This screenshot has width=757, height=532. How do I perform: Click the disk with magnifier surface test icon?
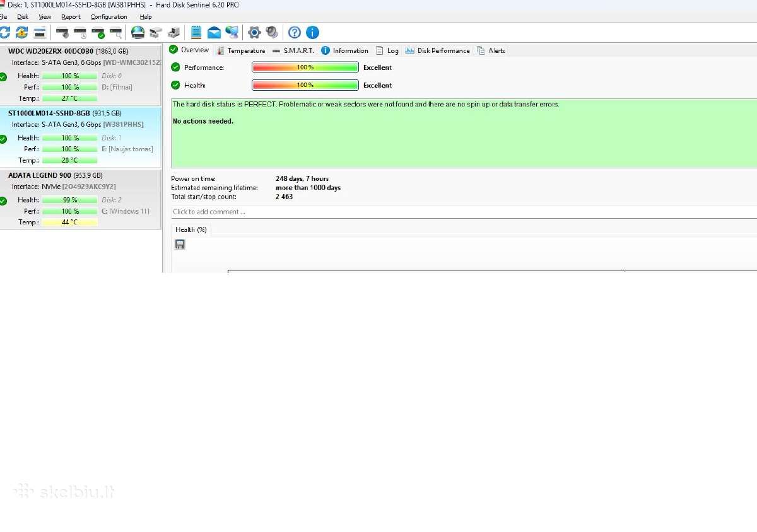pyautogui.click(x=115, y=32)
